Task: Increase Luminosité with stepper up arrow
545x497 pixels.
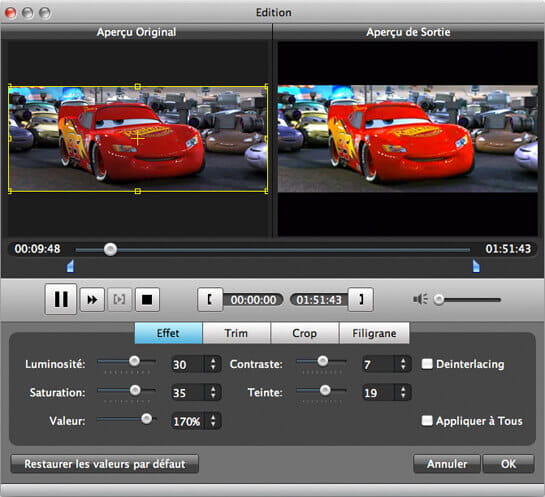Action: (x=213, y=360)
